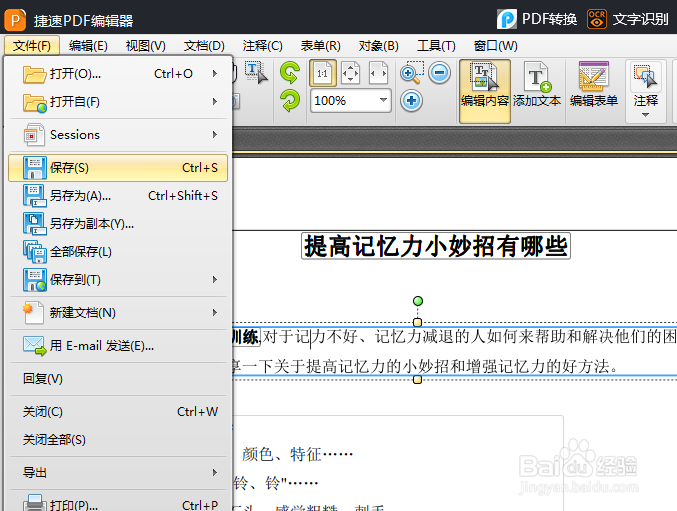677x511 pixels.
Task: Open the 文档(D) menu
Action: pyautogui.click(x=204, y=45)
